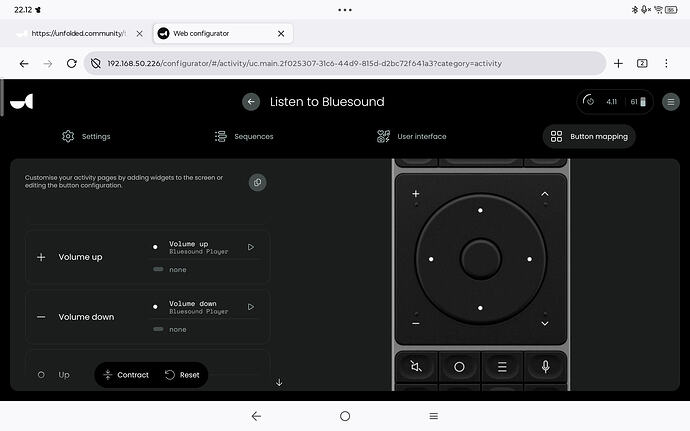Click the standby timer icon in the status pill
This screenshot has height=431, width=690.
[x=588, y=101]
